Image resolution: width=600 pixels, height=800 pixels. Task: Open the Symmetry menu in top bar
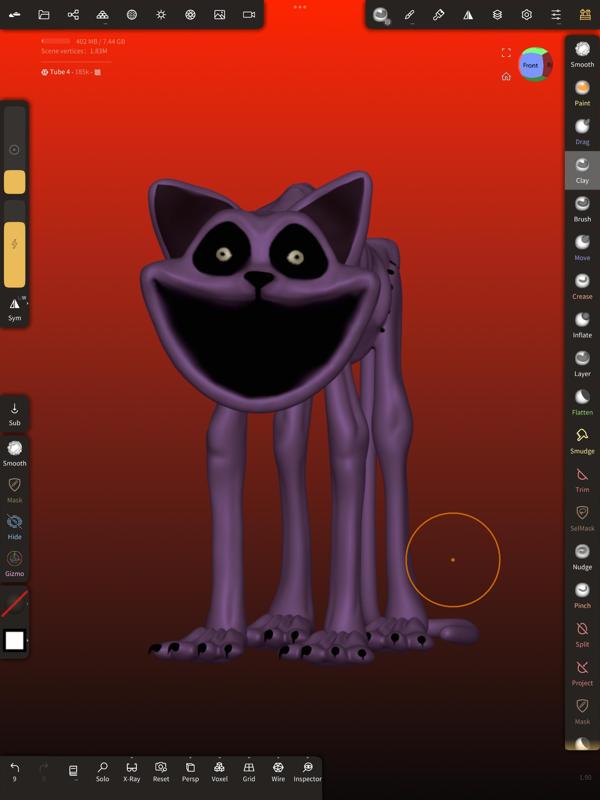click(x=468, y=15)
